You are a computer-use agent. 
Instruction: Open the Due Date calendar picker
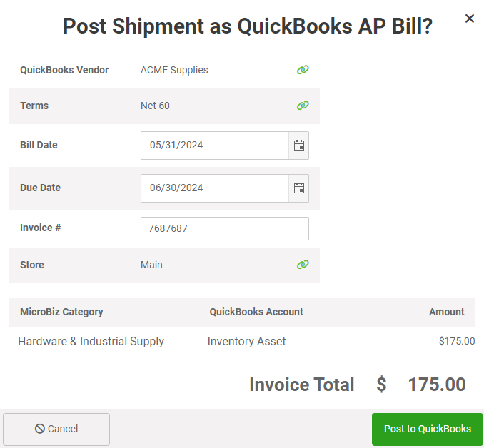(x=299, y=188)
